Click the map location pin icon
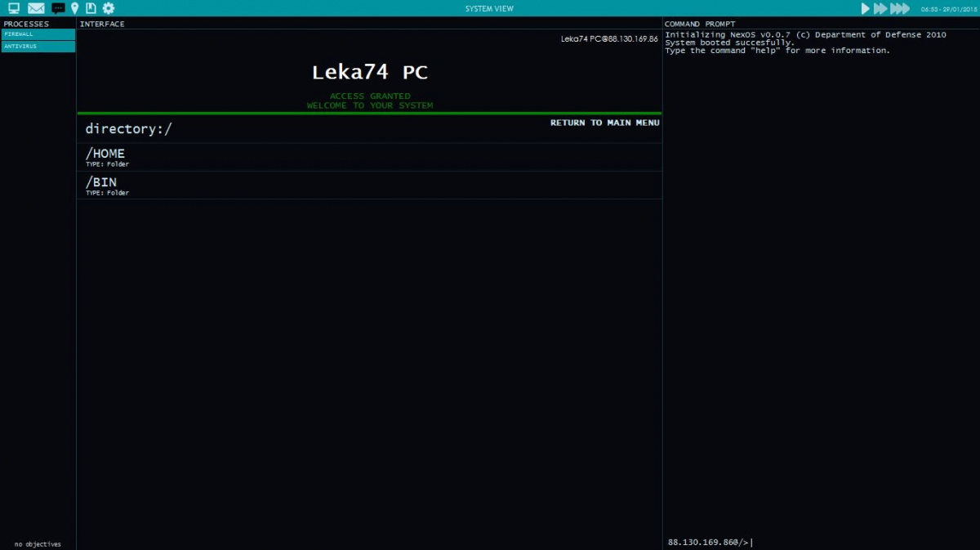980x550 pixels. (75, 8)
